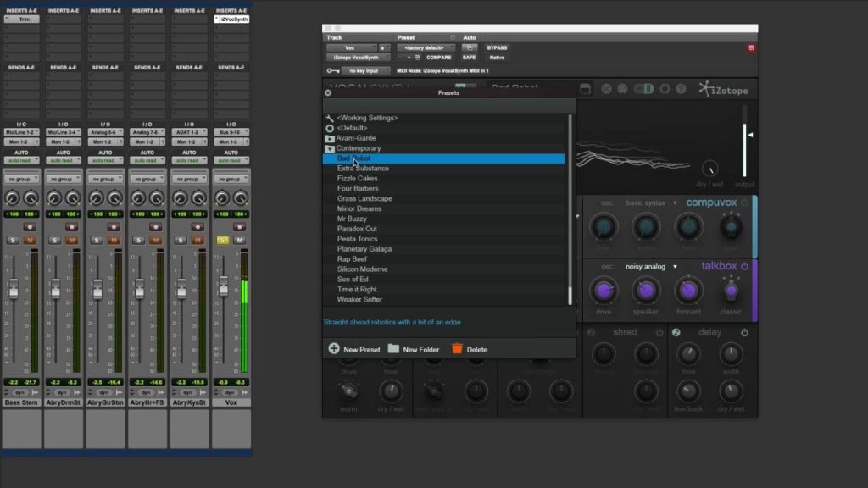Click the New Preset button label
Image resolution: width=868 pixels, height=488 pixels.
pos(361,350)
